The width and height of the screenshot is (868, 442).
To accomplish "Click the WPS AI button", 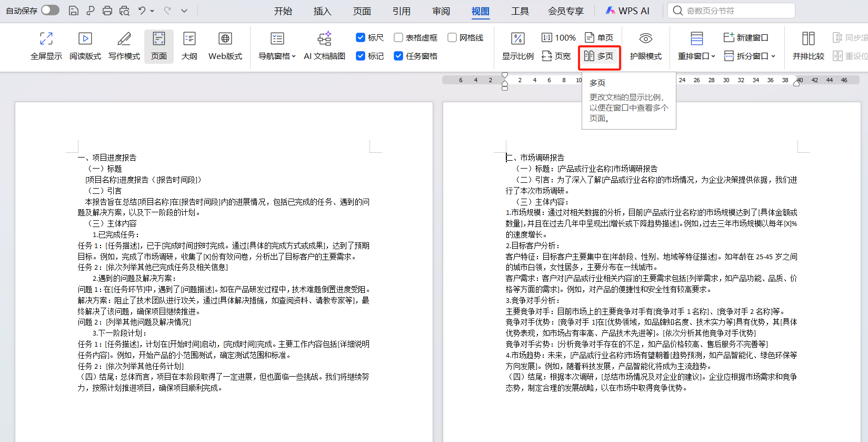I will (627, 11).
